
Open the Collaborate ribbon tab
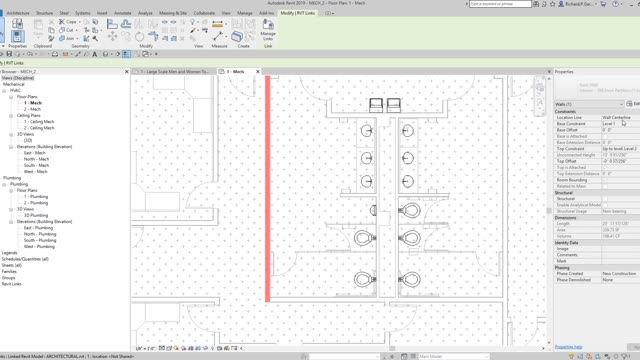204,13
